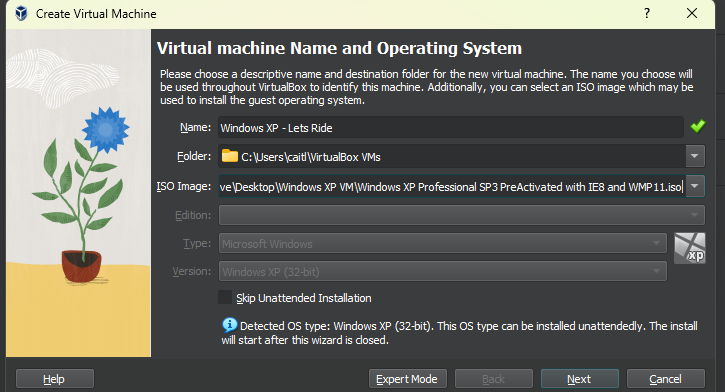Click the ISO Image path text field

pos(452,186)
